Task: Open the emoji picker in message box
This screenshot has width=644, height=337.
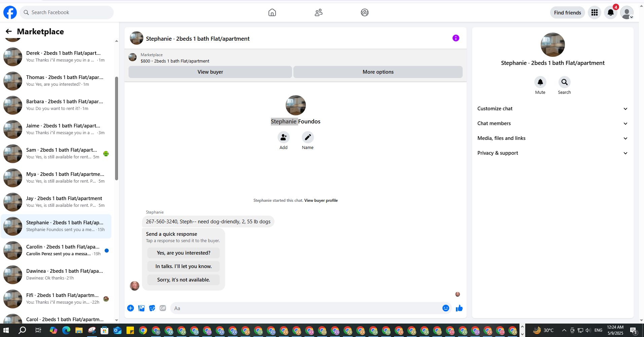Action: [446, 308]
